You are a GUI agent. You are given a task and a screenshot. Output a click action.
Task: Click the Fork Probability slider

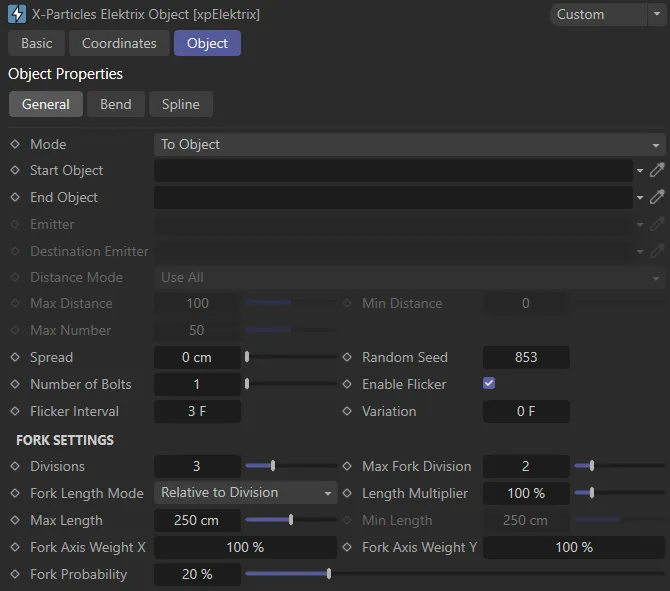(330, 574)
